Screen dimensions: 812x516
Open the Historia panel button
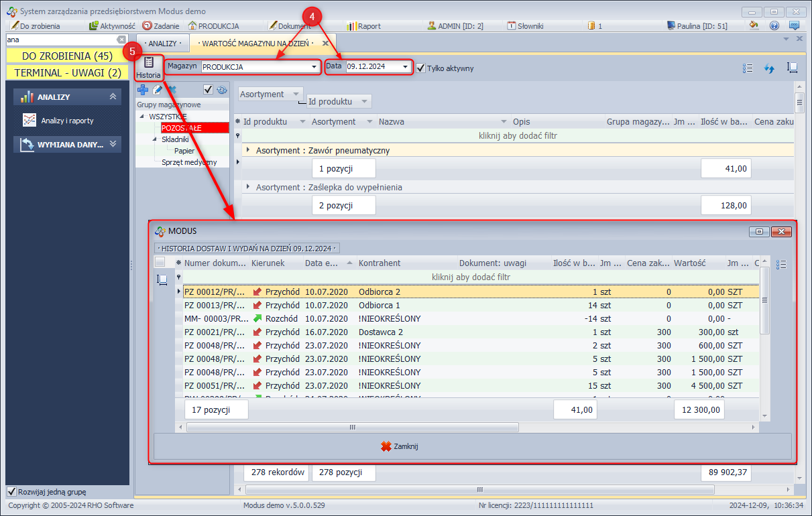click(x=149, y=68)
